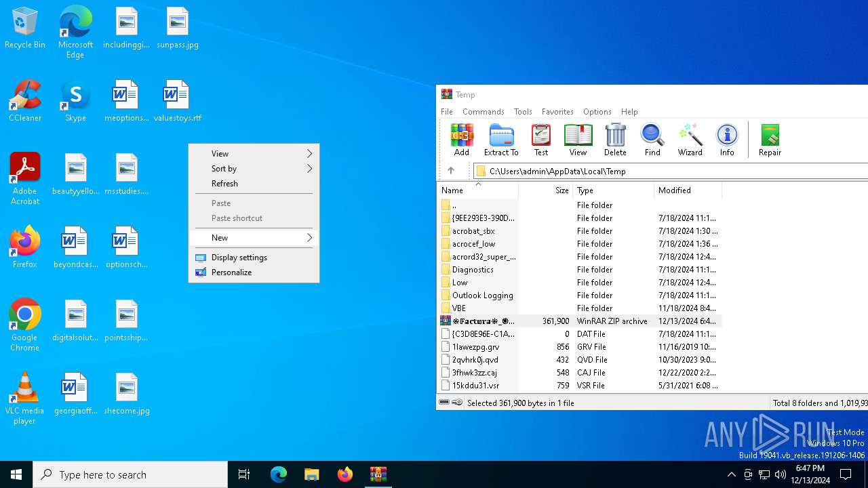
Task: Open Task View on the taskbar
Action: coord(244,474)
